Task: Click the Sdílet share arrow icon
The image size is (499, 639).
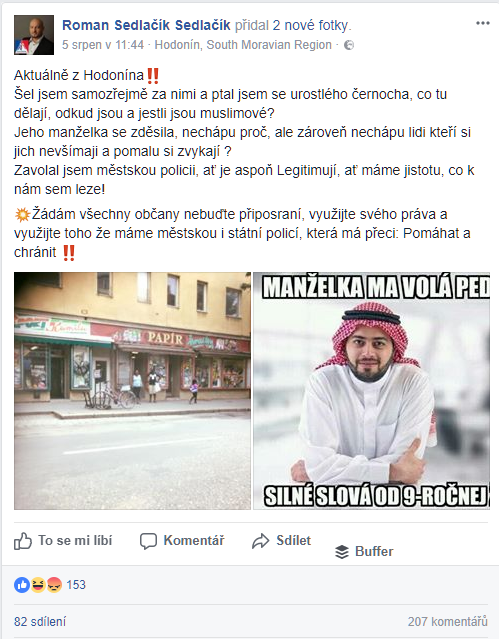Action: (x=261, y=541)
